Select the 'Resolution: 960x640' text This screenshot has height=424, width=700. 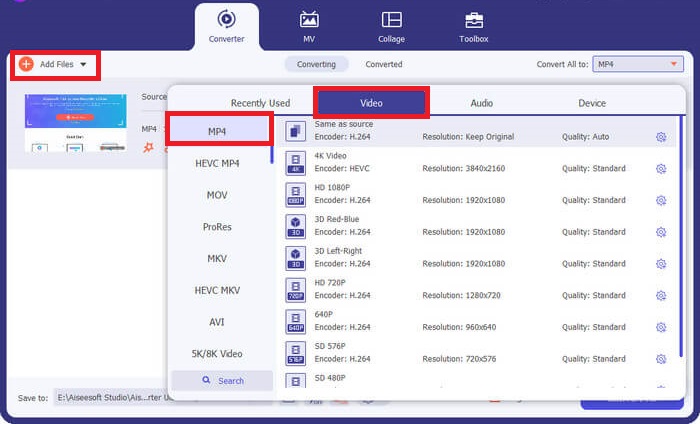[459, 327]
